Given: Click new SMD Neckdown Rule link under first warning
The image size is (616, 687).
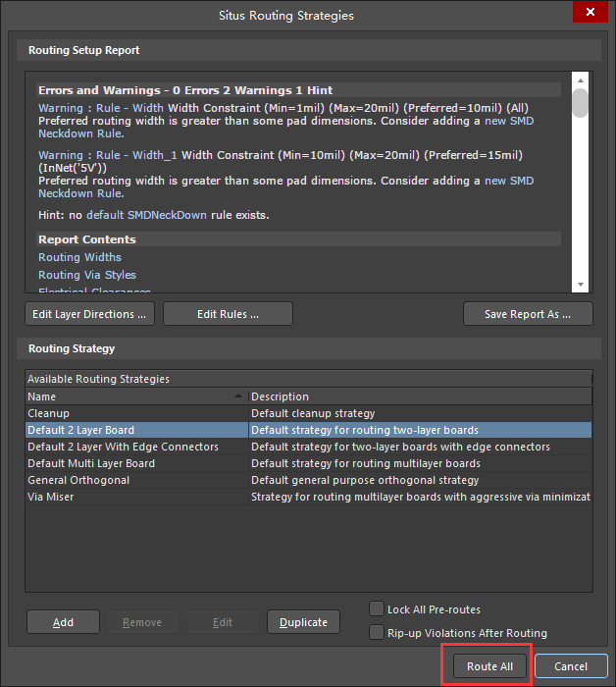Looking at the screenshot, I should [509, 121].
